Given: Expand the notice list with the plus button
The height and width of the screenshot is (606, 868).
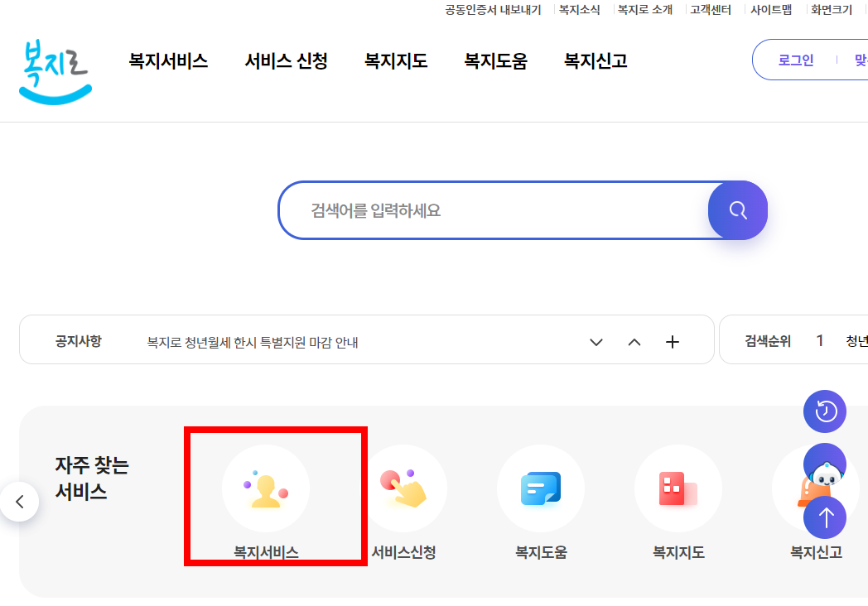Looking at the screenshot, I should click(672, 340).
